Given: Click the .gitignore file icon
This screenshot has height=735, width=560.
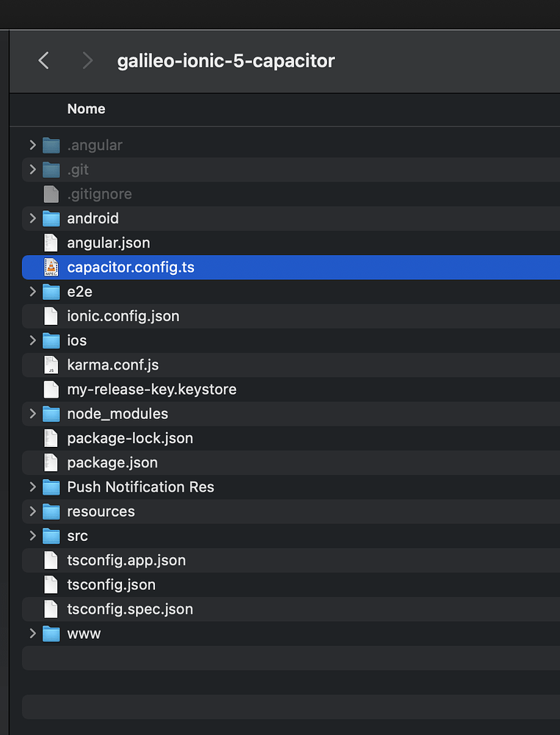Looking at the screenshot, I should coord(50,194).
